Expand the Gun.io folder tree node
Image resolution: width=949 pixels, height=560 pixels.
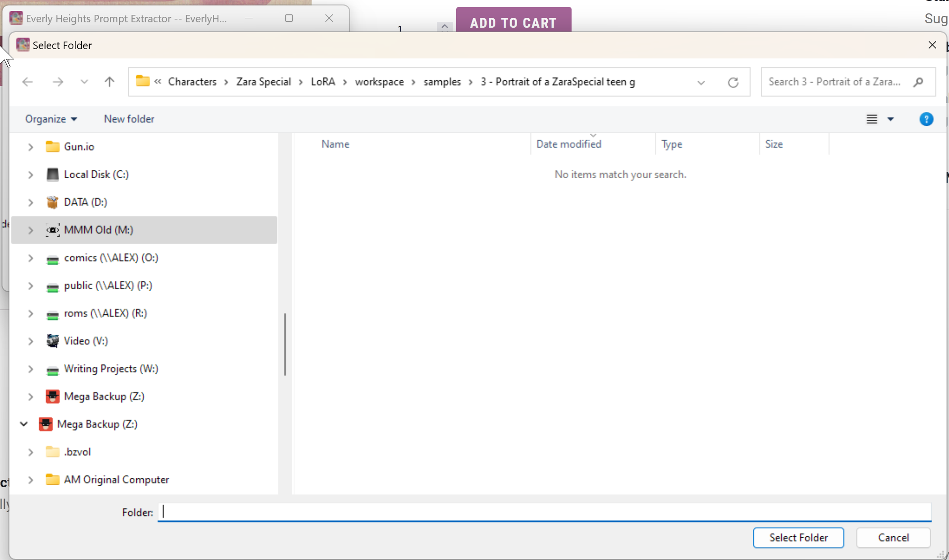coord(31,147)
